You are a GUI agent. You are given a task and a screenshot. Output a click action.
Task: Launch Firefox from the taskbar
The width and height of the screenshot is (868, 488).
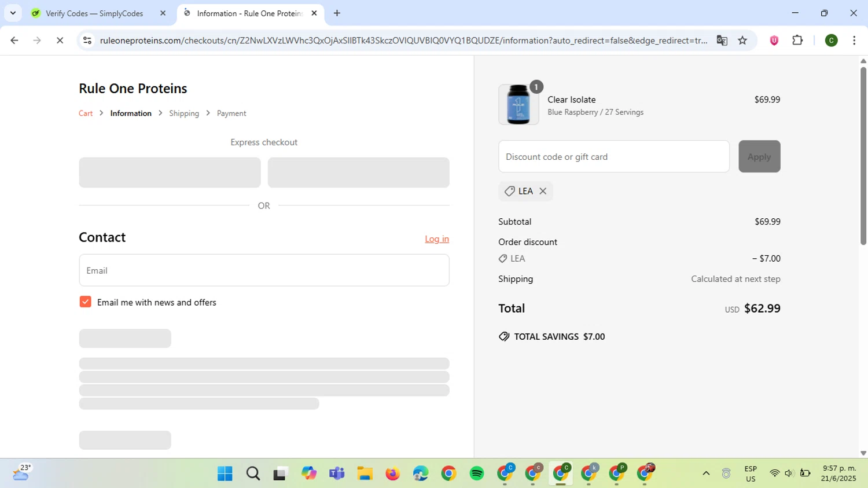393,474
